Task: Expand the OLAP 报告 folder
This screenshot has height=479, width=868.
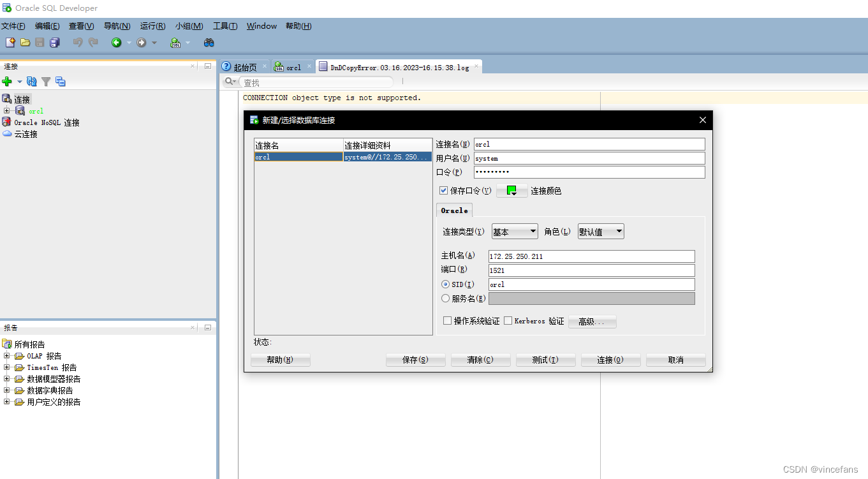Action: (7, 356)
